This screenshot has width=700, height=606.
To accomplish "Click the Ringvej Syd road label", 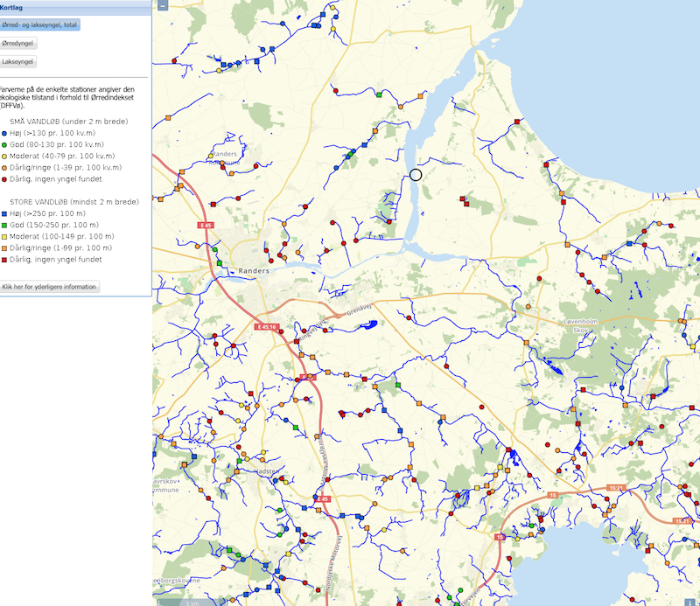I will pyautogui.click(x=313, y=331).
